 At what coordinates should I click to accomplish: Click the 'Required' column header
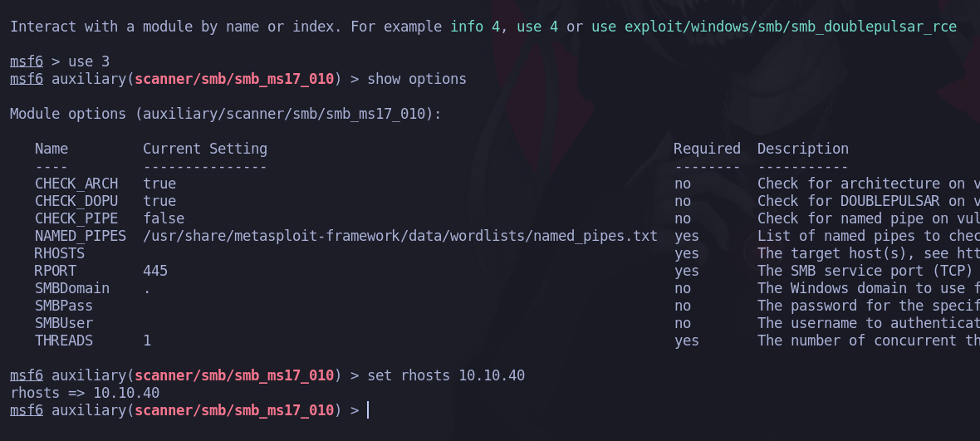pos(707,149)
